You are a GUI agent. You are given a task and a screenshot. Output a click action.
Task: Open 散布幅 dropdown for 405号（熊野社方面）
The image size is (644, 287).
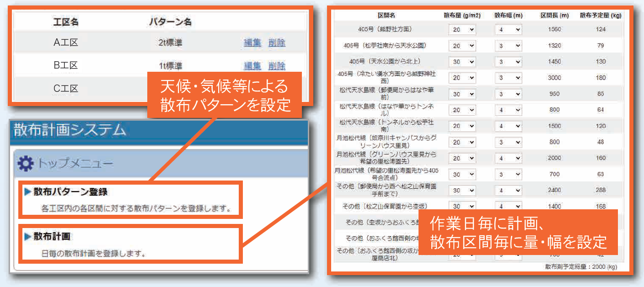click(508, 30)
